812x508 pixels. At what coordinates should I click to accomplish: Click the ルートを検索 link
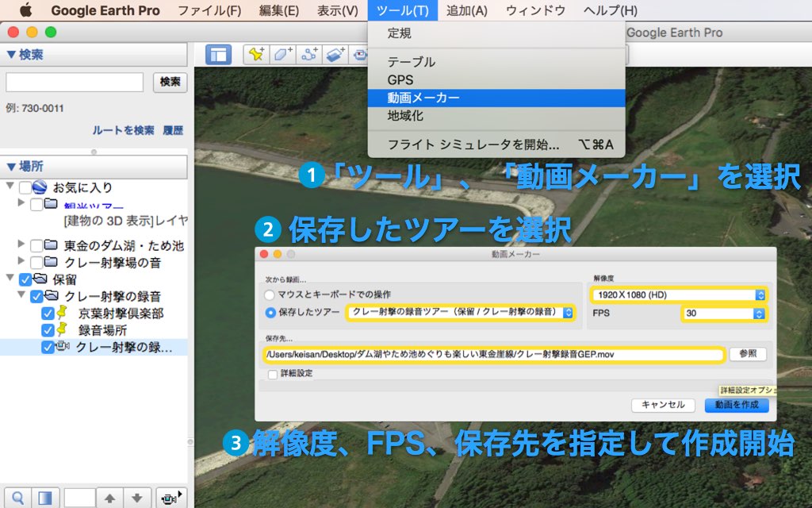123,130
